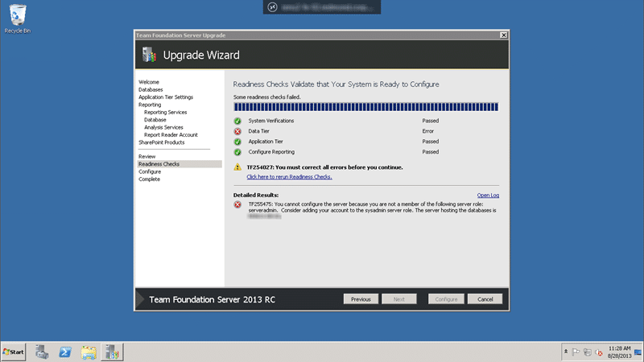Click the TF255475 error message text
This screenshot has width=644, height=362.
(372, 210)
